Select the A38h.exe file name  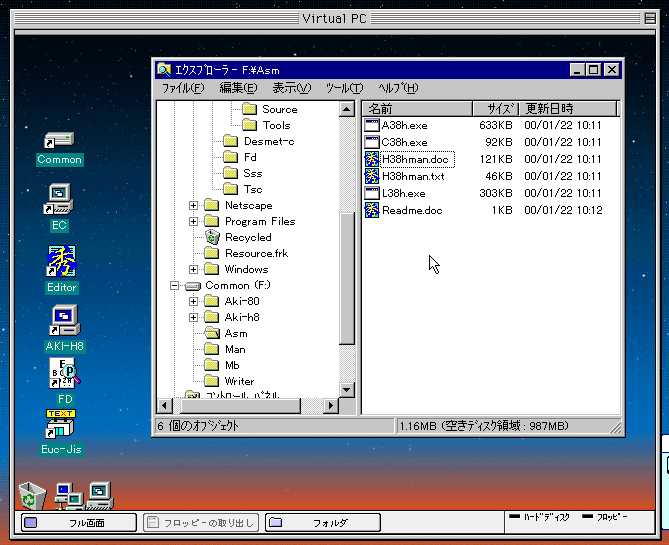(404, 125)
